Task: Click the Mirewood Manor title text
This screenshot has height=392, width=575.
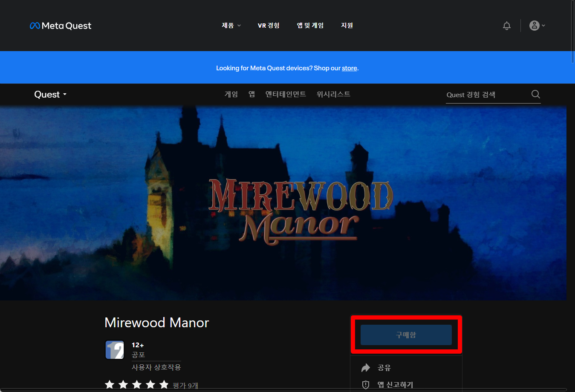Action: click(x=157, y=323)
